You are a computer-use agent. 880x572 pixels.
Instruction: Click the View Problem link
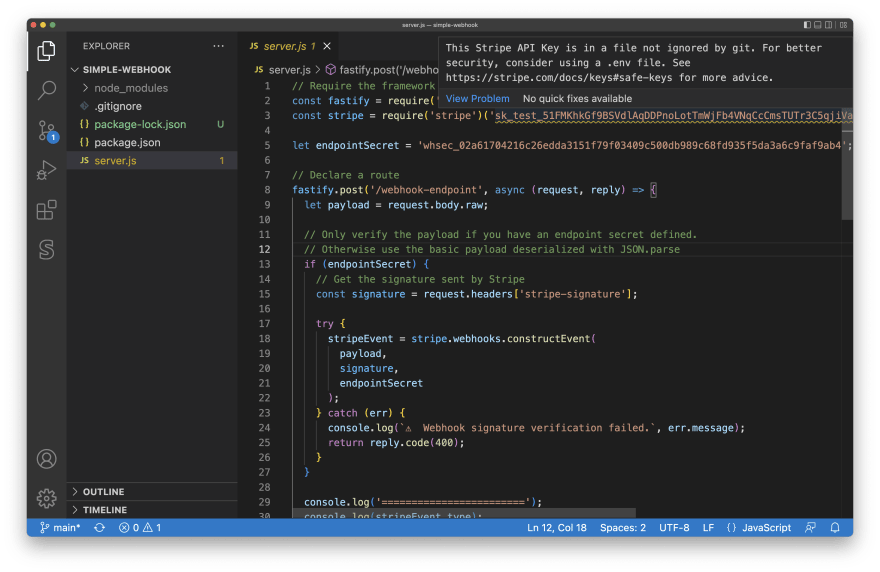point(478,99)
